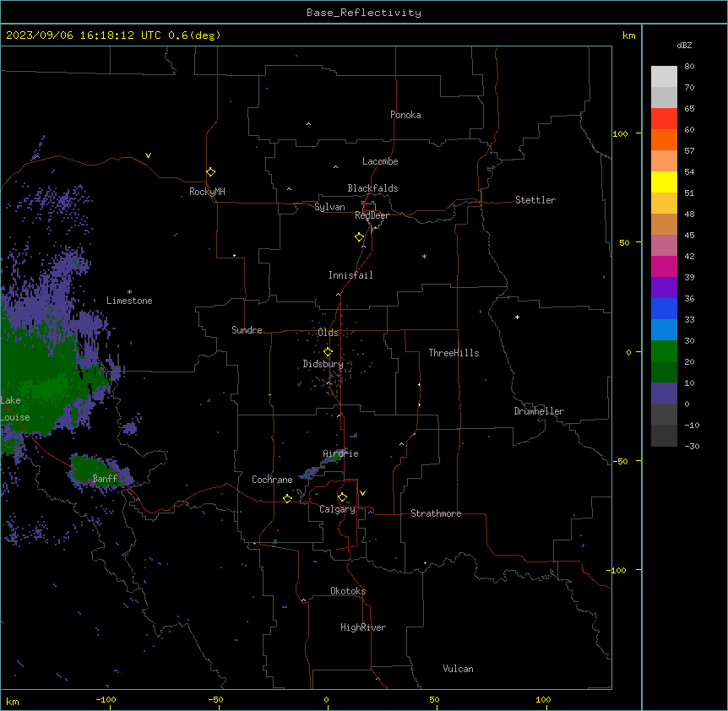Select the green 20-30 dBZ legend swatch
The height and width of the screenshot is (711, 728).
[664, 351]
